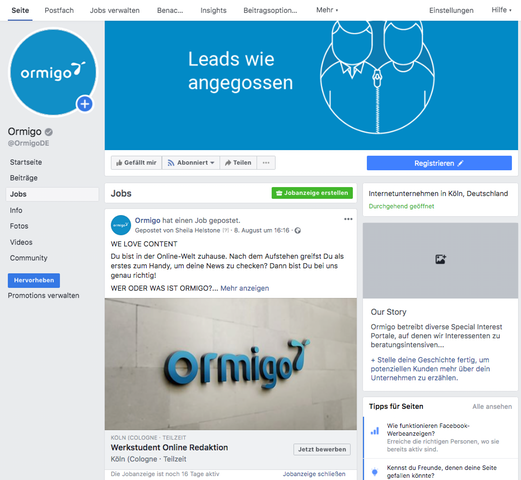
Task: Click the bar-chart icon for Facebook-Werbeanzeigen tip
Action: click(375, 431)
